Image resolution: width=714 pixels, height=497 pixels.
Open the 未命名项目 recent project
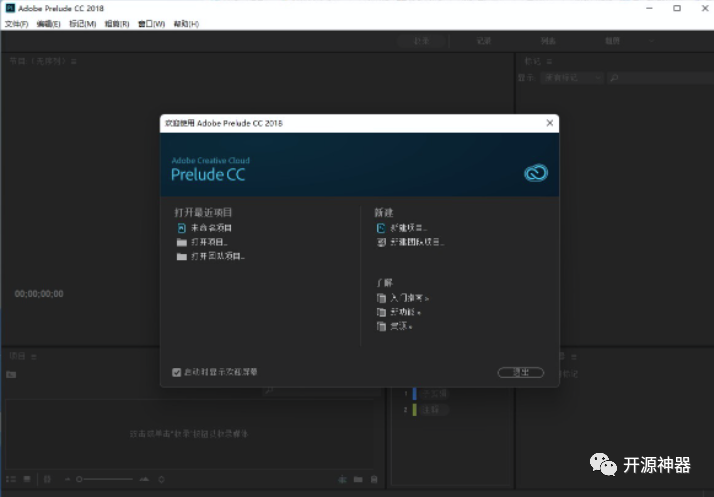click(x=211, y=228)
